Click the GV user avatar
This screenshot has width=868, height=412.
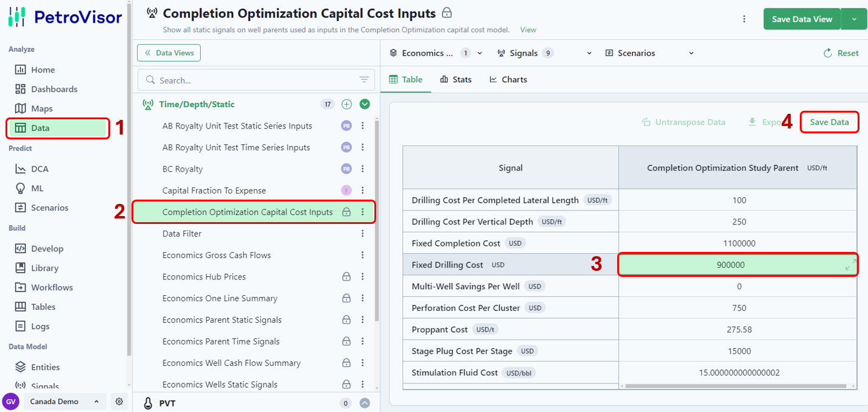pyautogui.click(x=11, y=402)
